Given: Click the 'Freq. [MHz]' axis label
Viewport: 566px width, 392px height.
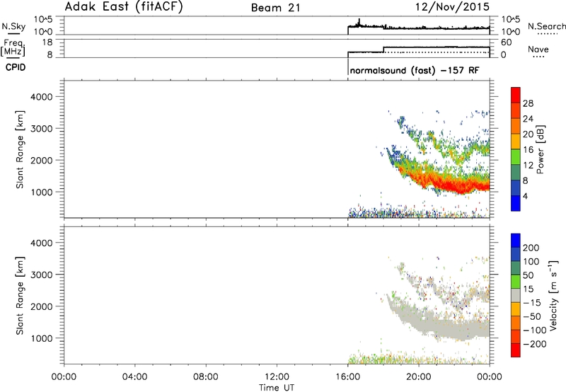Looking at the screenshot, I should tap(13, 47).
